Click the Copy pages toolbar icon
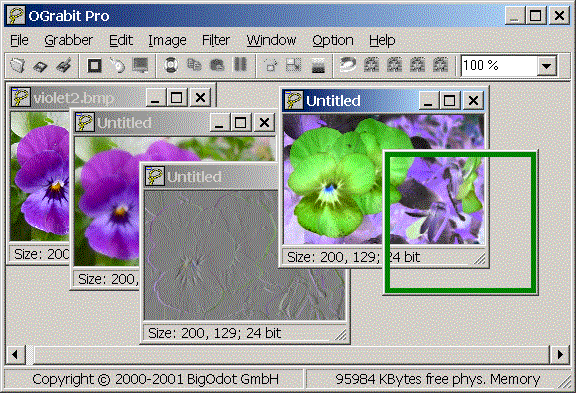Screen dimensions: 576x393 point(194,65)
